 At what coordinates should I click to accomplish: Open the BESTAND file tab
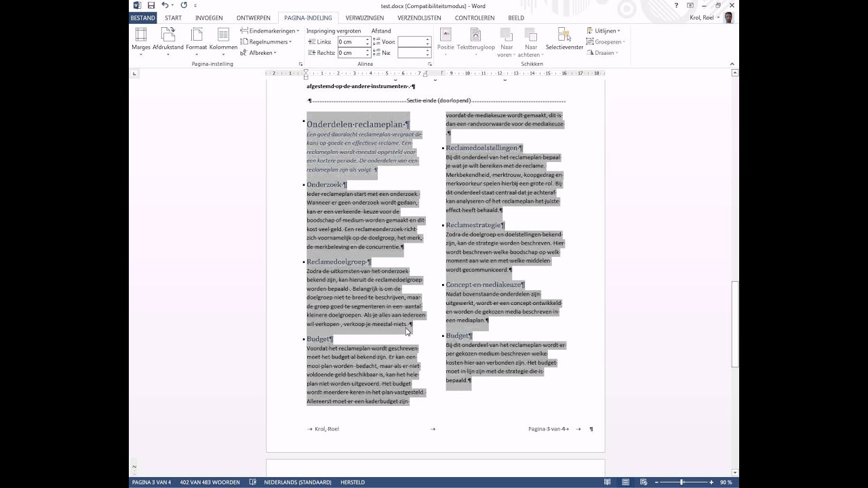(142, 18)
